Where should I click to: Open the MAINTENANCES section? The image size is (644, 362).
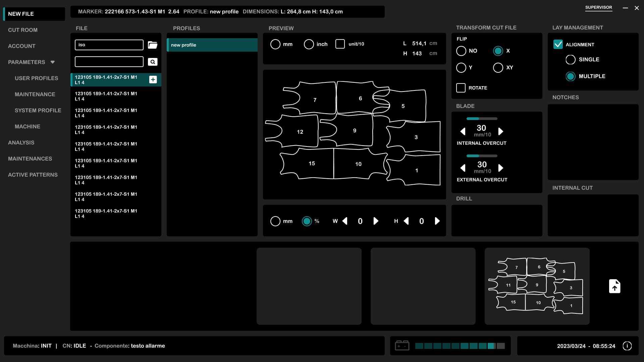30,159
